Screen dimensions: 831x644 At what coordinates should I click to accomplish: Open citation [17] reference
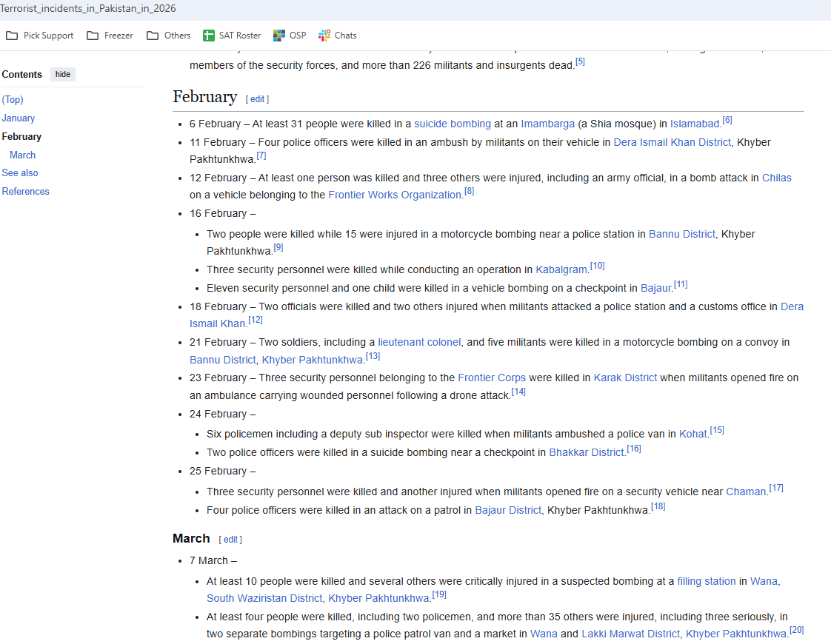[x=776, y=488]
